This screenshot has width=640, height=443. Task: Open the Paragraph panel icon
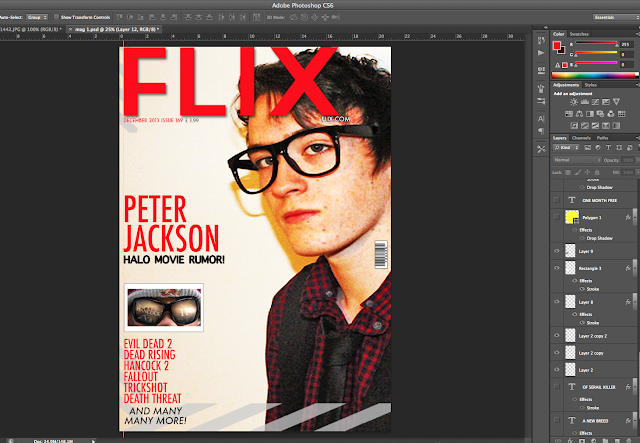541,131
